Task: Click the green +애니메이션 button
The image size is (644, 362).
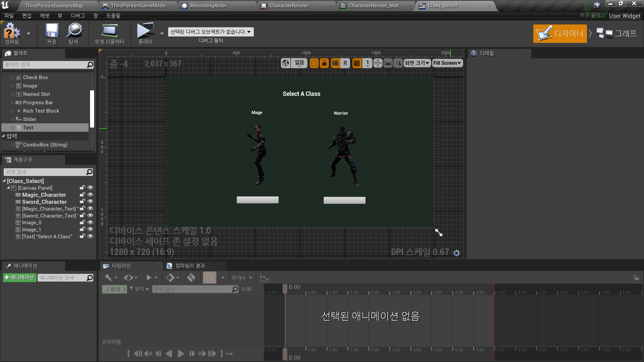Action: coord(19,278)
